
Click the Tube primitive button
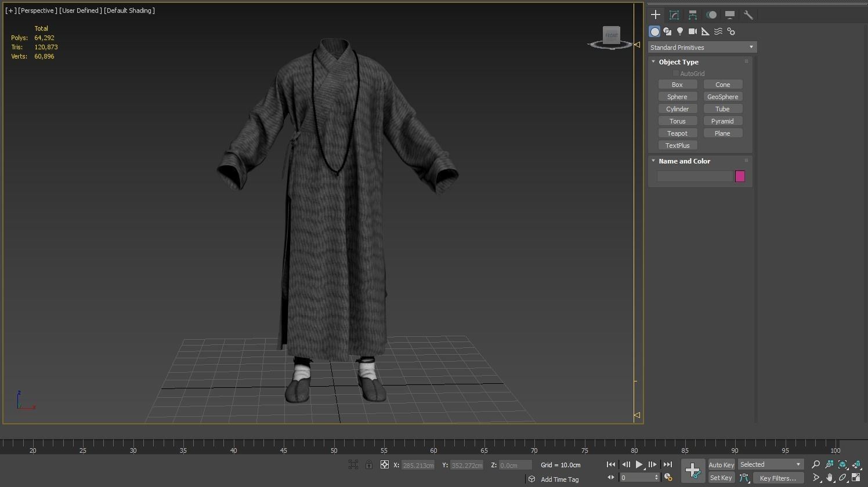click(x=723, y=109)
